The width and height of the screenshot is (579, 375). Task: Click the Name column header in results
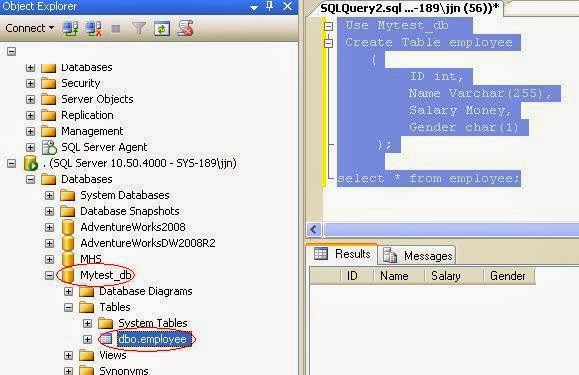click(x=400, y=276)
